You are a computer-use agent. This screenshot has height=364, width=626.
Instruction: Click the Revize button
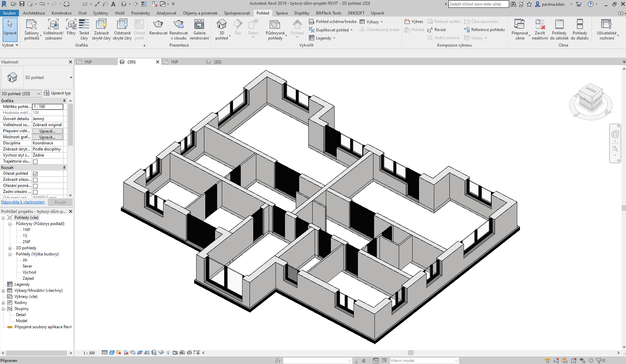(x=437, y=30)
